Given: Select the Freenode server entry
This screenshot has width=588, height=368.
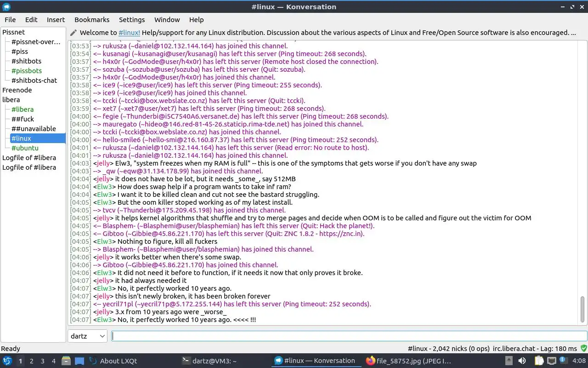Looking at the screenshot, I should click(x=17, y=90).
